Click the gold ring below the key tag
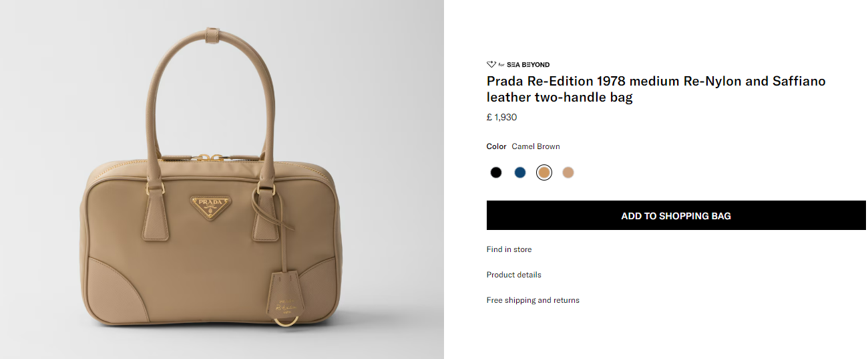Image resolution: width=868 pixels, height=359 pixels. click(282, 322)
